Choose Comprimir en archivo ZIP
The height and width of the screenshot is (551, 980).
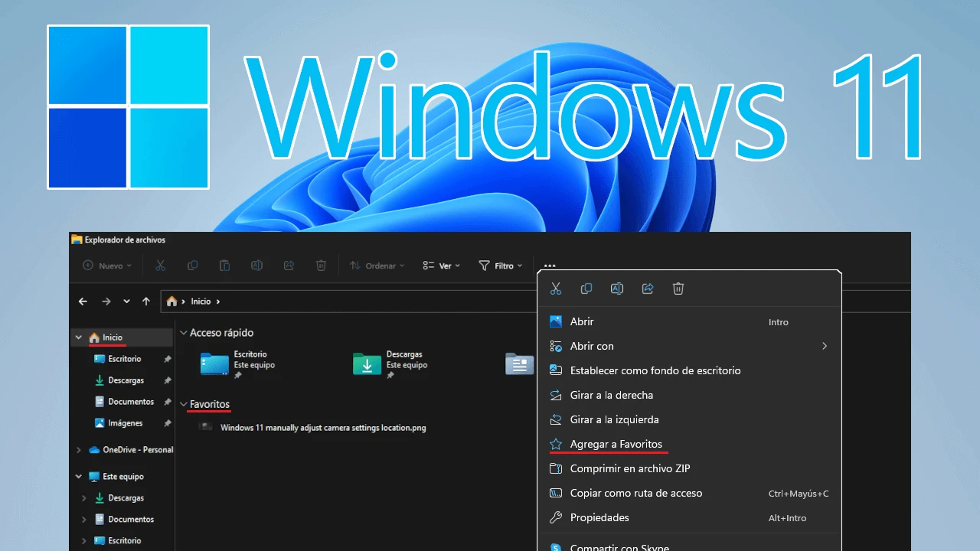point(689,468)
